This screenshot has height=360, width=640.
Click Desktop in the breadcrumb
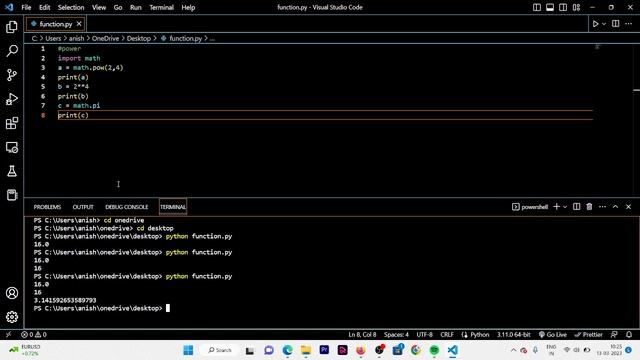pos(139,38)
